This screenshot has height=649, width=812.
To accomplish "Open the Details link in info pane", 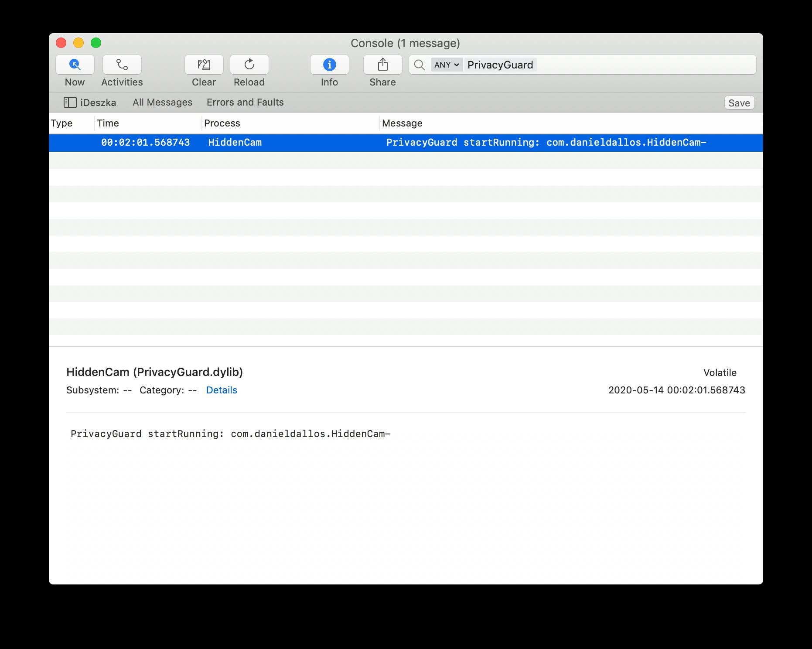I will pos(222,390).
